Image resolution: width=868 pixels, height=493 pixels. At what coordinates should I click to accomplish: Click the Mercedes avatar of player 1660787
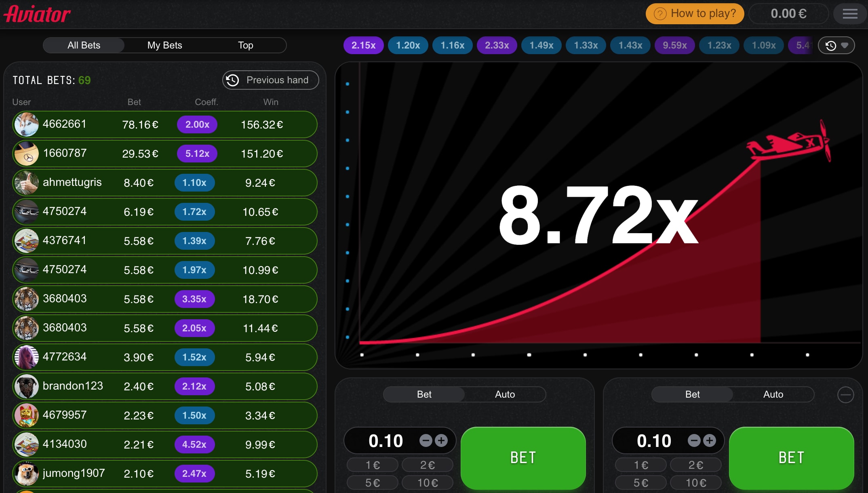tap(26, 154)
